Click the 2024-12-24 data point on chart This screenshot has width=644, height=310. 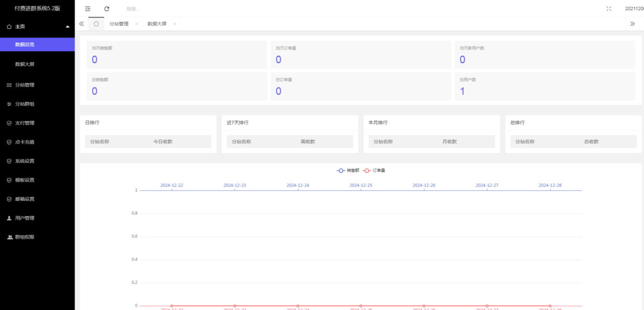click(x=298, y=306)
